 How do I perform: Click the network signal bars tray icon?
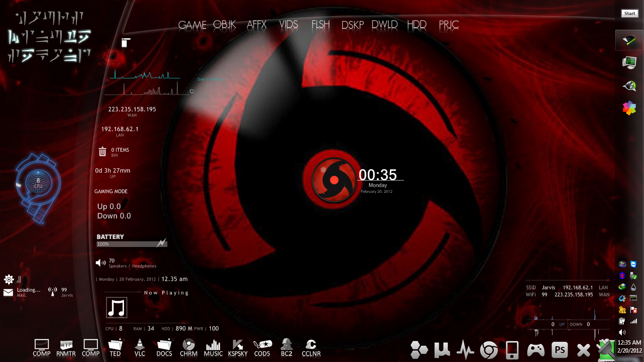point(634,321)
